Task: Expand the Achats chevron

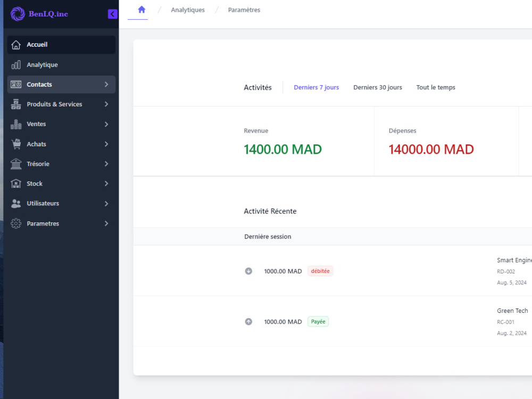Action: coord(106,144)
